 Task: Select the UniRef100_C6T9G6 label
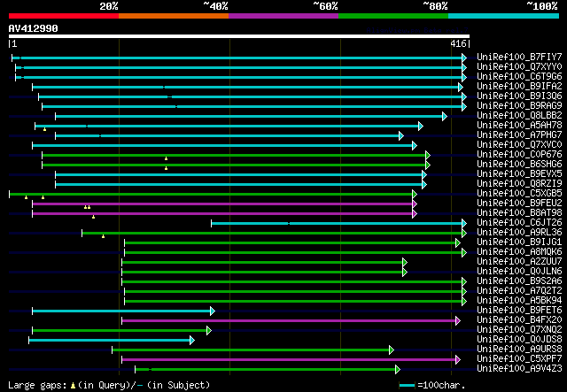519,77
